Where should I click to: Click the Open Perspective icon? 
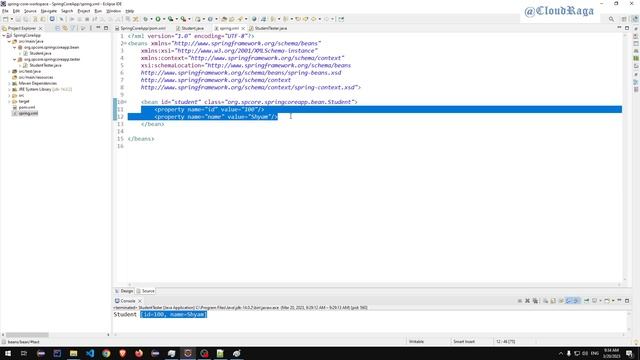click(624, 19)
